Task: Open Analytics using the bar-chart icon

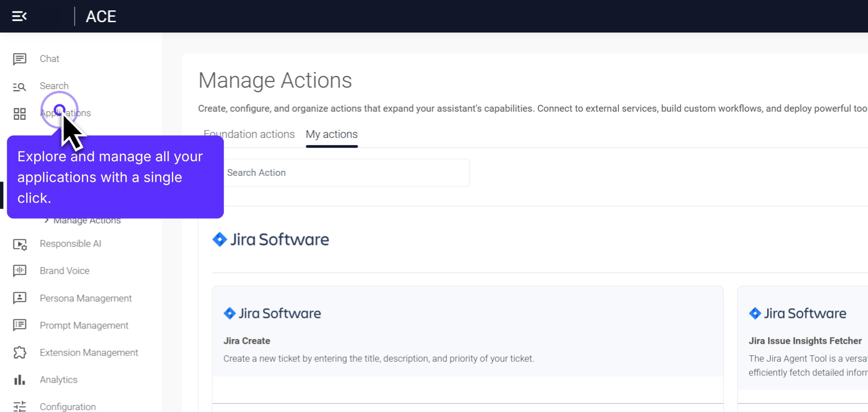Action: tap(19, 380)
